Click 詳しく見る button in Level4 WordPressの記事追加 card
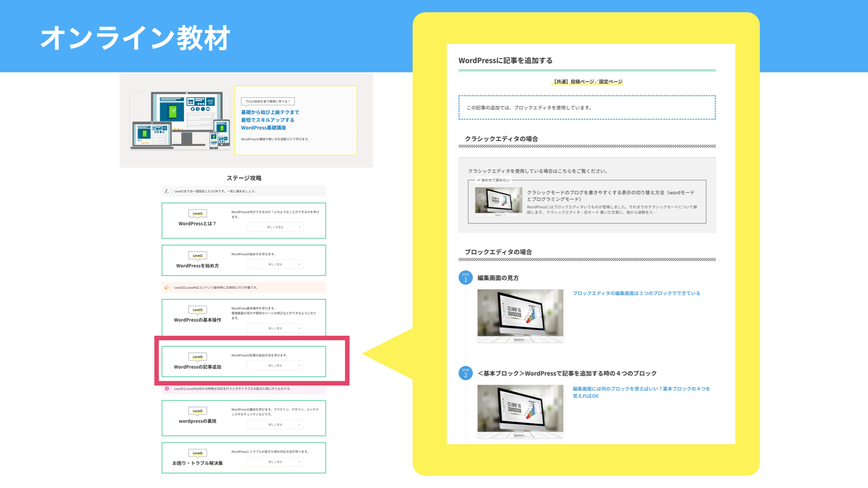Image resolution: width=868 pixels, height=488 pixels. click(275, 366)
